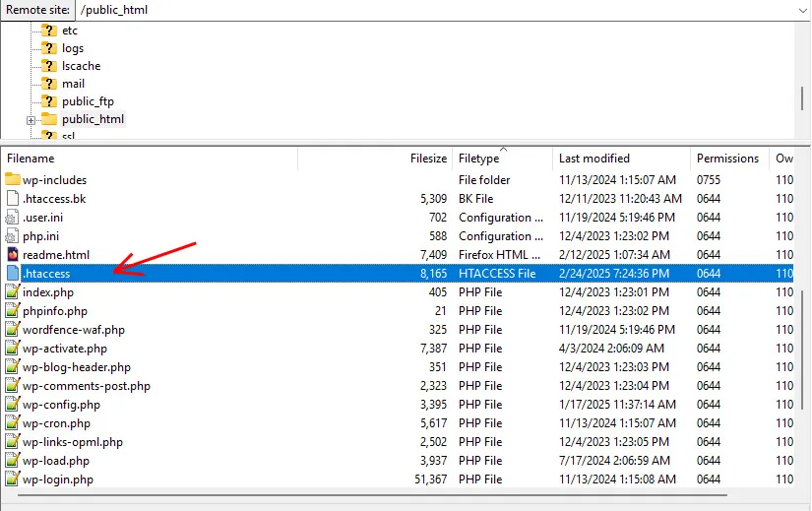Expand the public_html tree node
This screenshot has width=812, height=511.
pos(31,120)
